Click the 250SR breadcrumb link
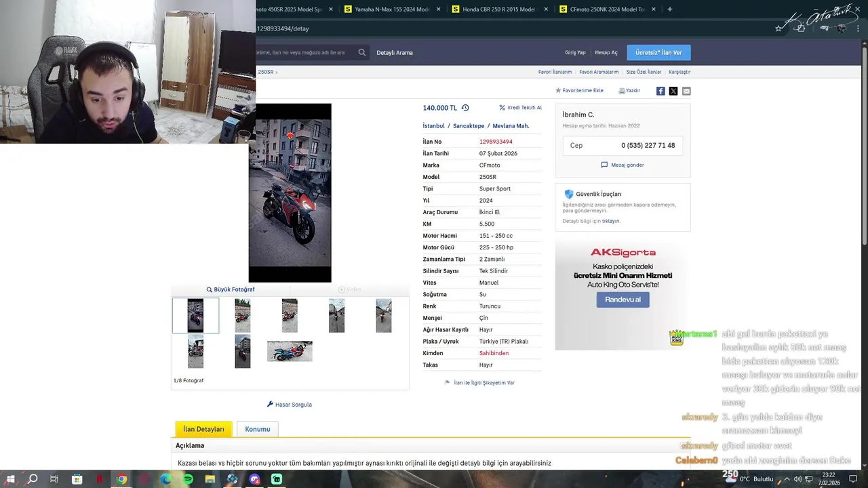This screenshot has height=488, width=868. (265, 72)
